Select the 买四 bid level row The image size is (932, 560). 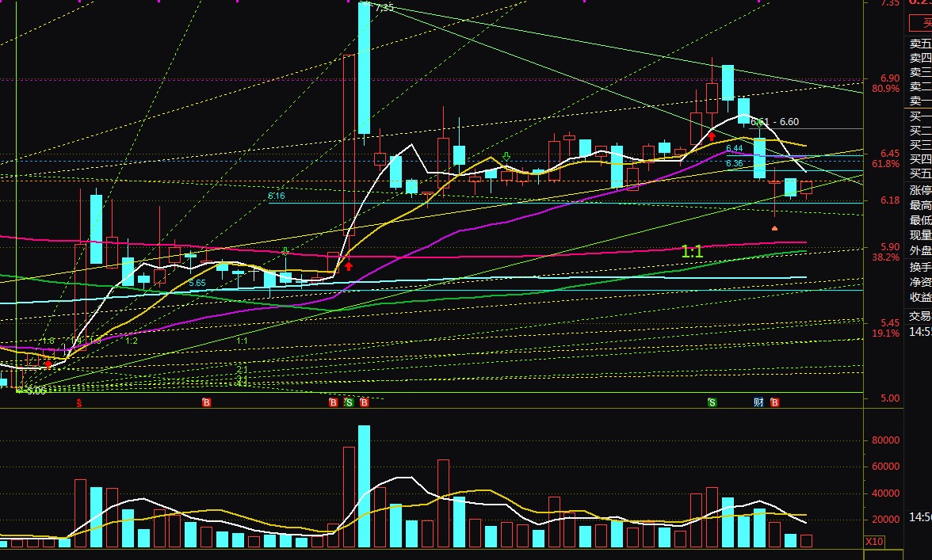point(920,158)
